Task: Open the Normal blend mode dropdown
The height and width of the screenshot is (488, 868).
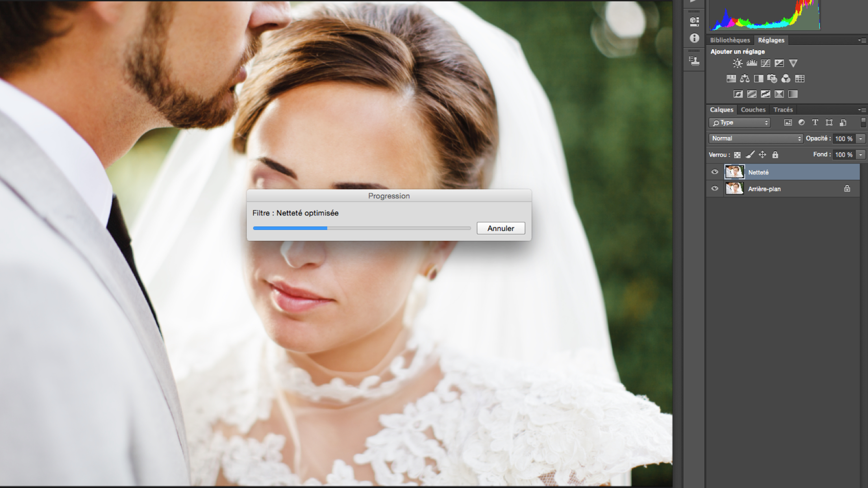Action: pyautogui.click(x=756, y=139)
